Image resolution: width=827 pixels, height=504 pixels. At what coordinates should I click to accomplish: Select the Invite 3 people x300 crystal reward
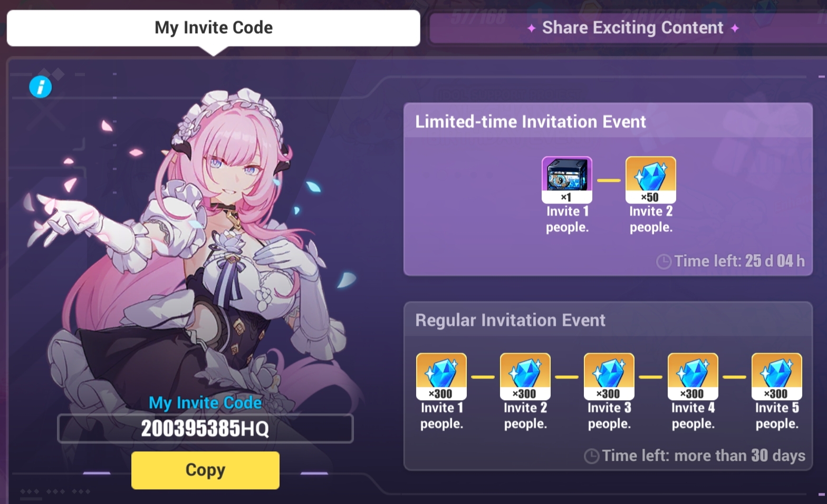tap(609, 376)
